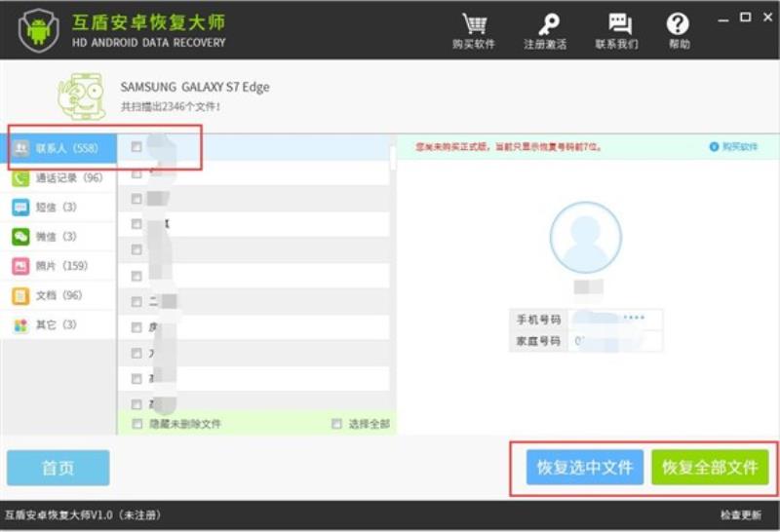The height and width of the screenshot is (532, 780).
Task: Click the contact list scrollbar thumb
Action: 393,158
